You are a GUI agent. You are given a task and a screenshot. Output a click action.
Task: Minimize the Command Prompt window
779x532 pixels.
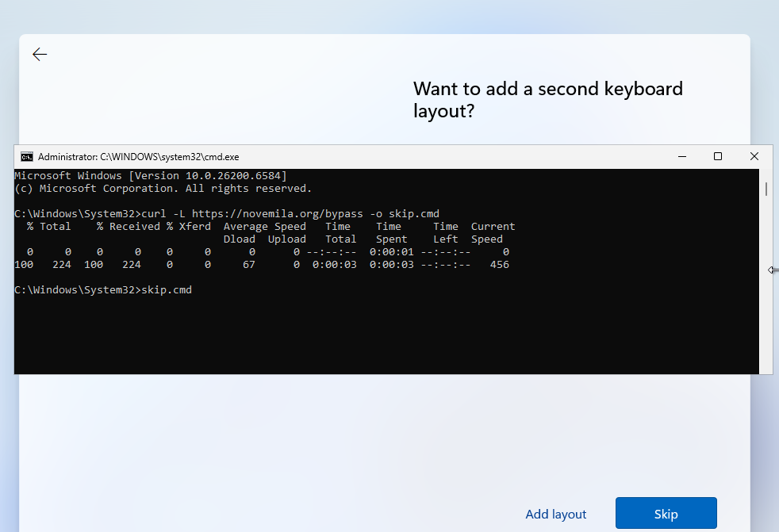[x=681, y=156]
